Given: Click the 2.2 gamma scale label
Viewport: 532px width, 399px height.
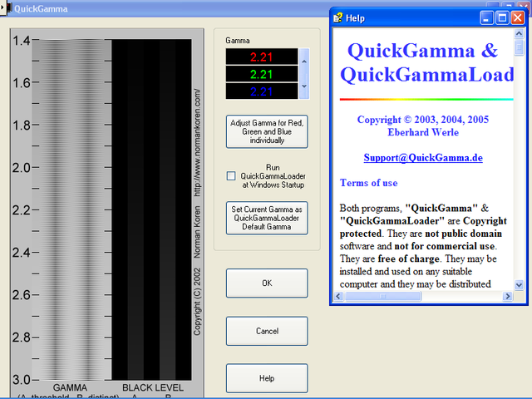Looking at the screenshot, I should pos(22,210).
